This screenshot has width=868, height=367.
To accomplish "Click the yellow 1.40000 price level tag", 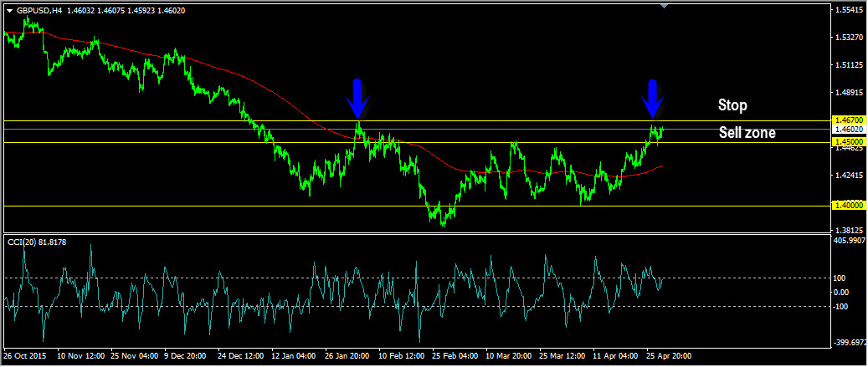I will [x=848, y=206].
